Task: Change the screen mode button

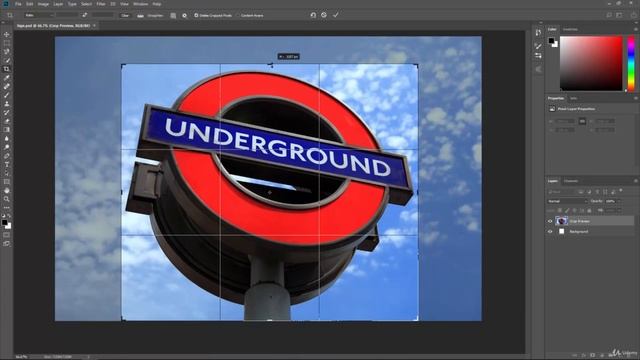Action: 7,243
